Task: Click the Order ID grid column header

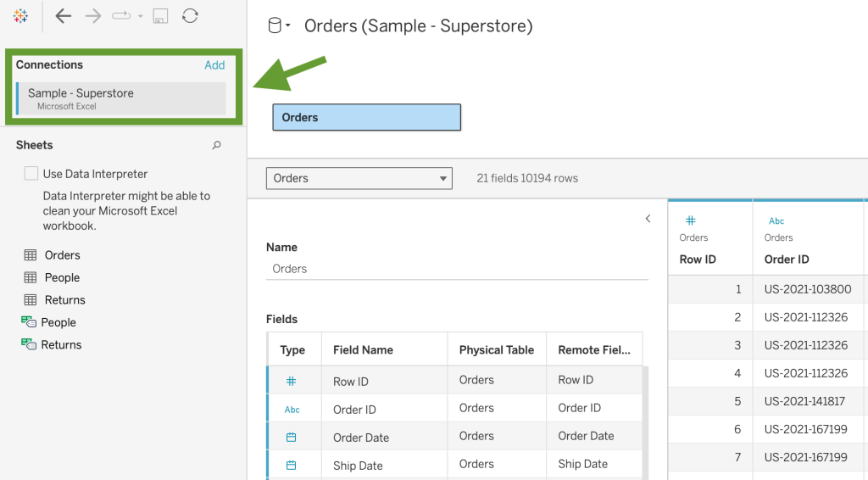Action: (787, 260)
